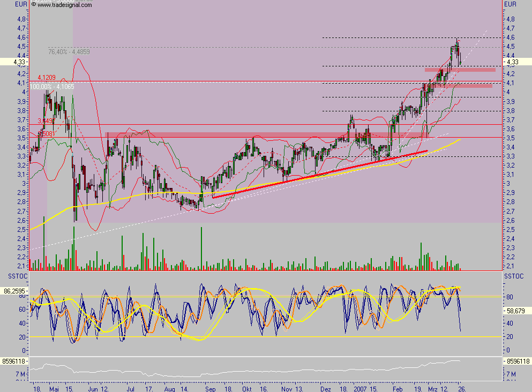Select the 76,40% - 4,4859 Fibonacci label
This screenshot has height=392, width=532.
coord(69,52)
